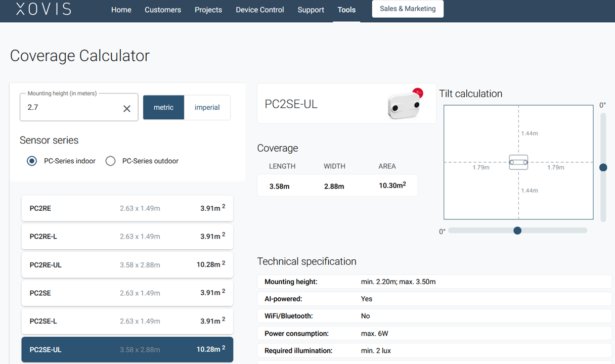Click the Required illumination specification row
The image size is (615, 364).
click(434, 351)
